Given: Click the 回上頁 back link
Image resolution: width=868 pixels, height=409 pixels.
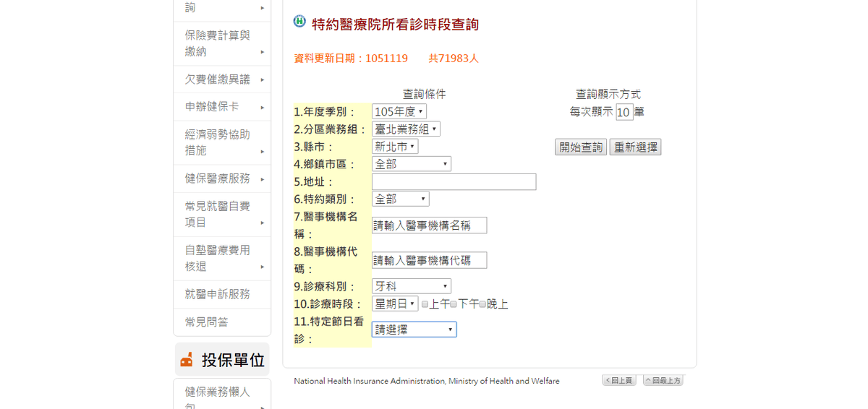Looking at the screenshot, I should (619, 380).
